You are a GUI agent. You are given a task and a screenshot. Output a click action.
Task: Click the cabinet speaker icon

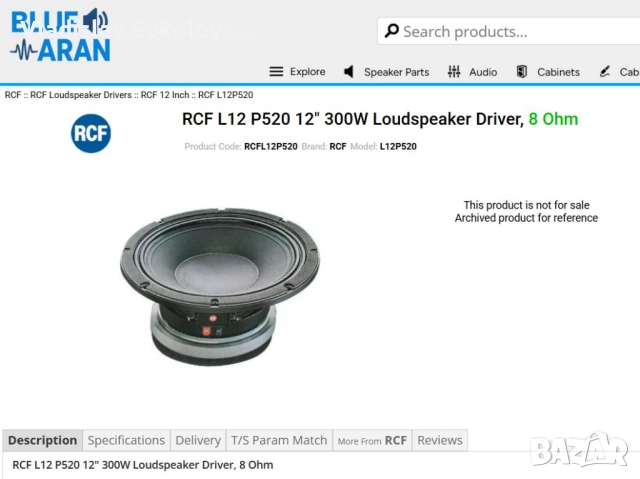522,72
